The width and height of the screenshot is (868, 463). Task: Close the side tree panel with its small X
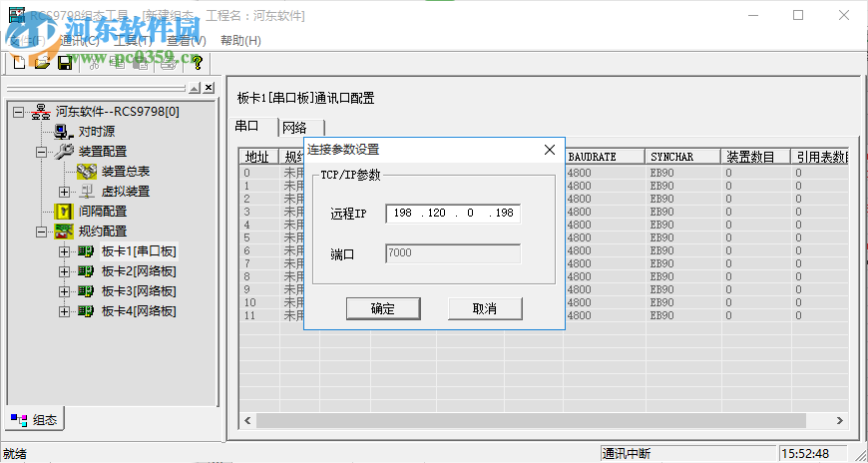tap(209, 88)
